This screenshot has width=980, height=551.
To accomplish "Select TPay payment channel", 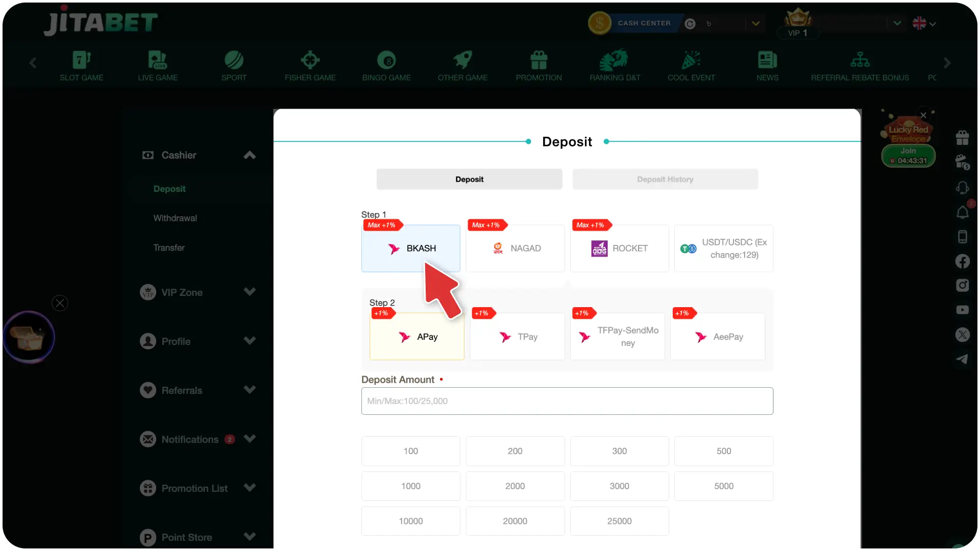I will (x=517, y=337).
